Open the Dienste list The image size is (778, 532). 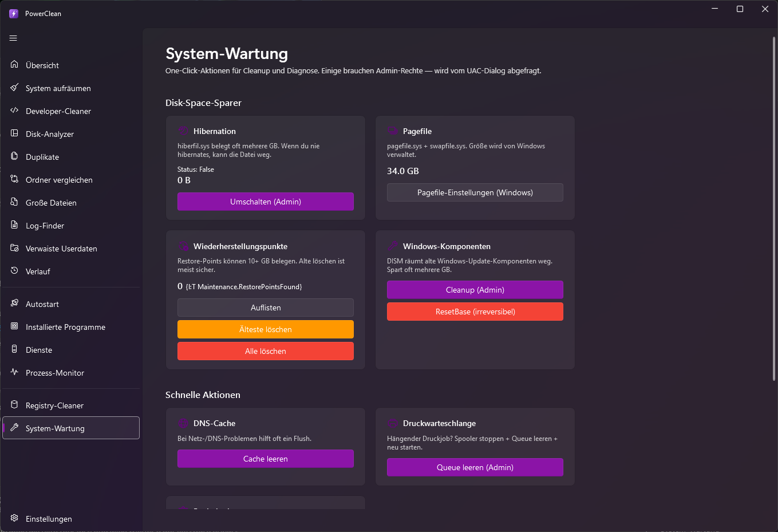coord(71,350)
